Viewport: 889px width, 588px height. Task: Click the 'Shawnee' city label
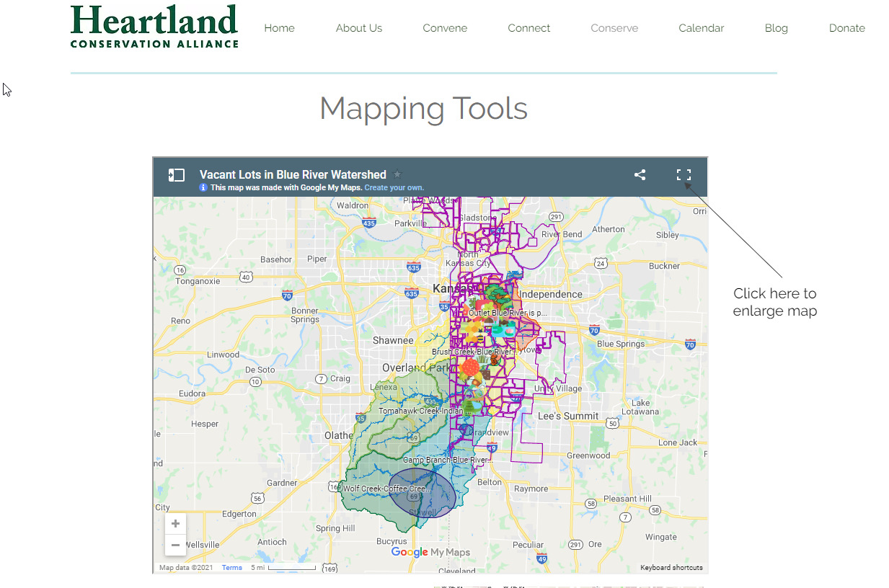[x=393, y=340]
